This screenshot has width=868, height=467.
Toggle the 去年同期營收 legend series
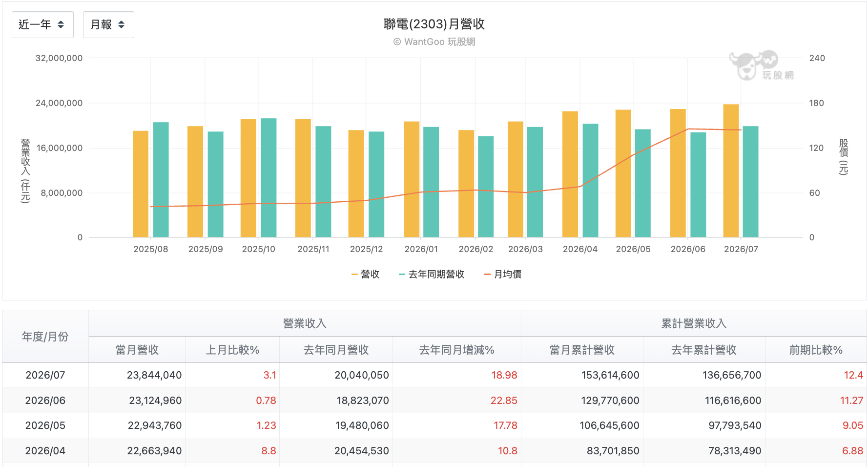click(x=432, y=275)
